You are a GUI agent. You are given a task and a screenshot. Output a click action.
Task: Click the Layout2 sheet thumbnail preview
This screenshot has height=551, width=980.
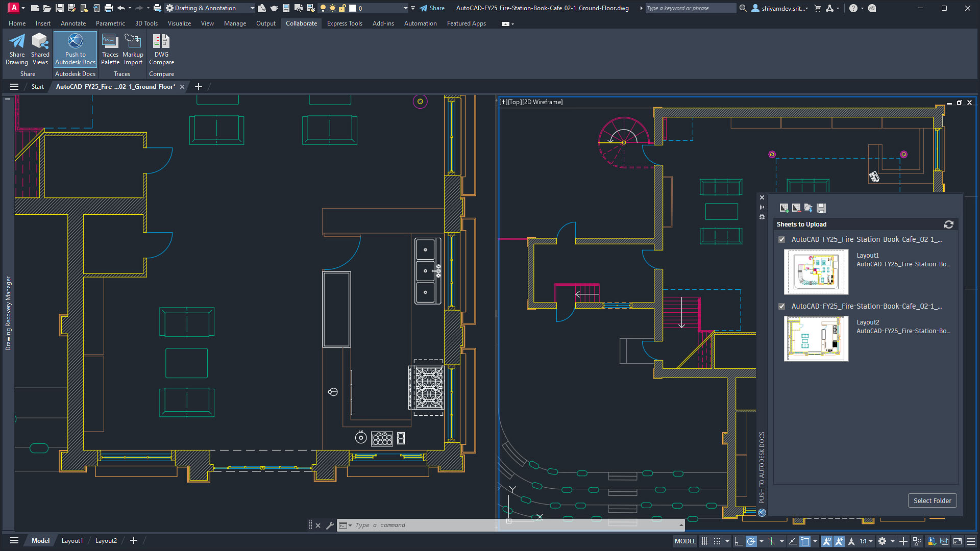pyautogui.click(x=816, y=338)
